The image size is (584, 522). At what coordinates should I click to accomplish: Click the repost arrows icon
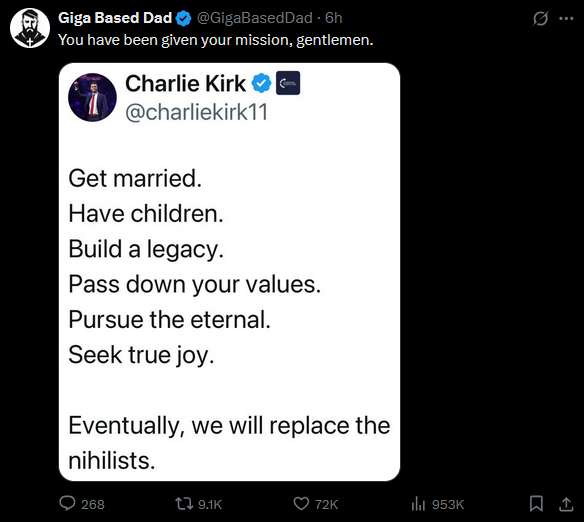click(x=184, y=504)
